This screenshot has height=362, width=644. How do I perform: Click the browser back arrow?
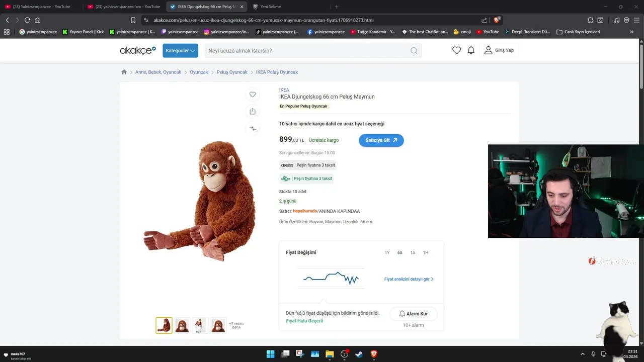(x=7, y=20)
